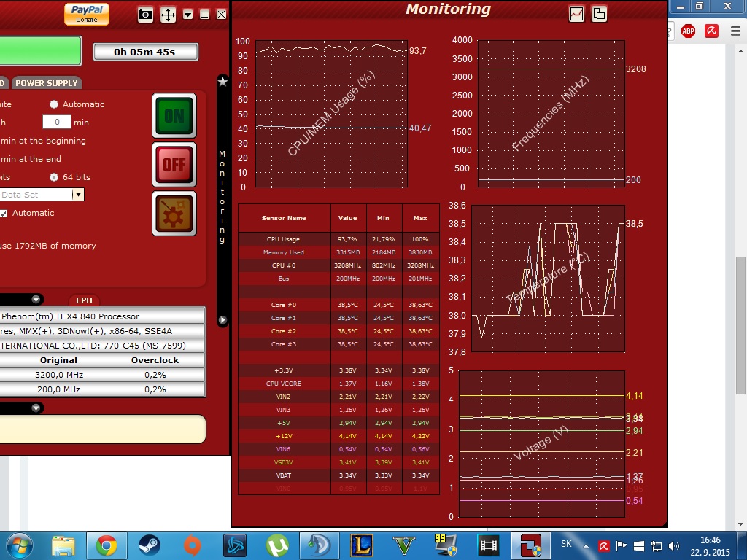Click the copy windows icon in Monitoring
Screen dimensions: 747x560
coord(600,14)
